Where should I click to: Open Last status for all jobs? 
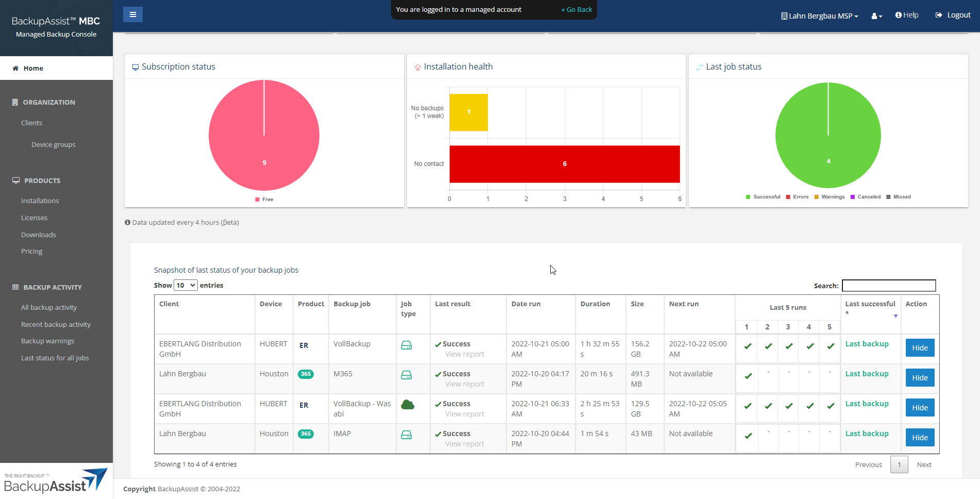pos(55,358)
